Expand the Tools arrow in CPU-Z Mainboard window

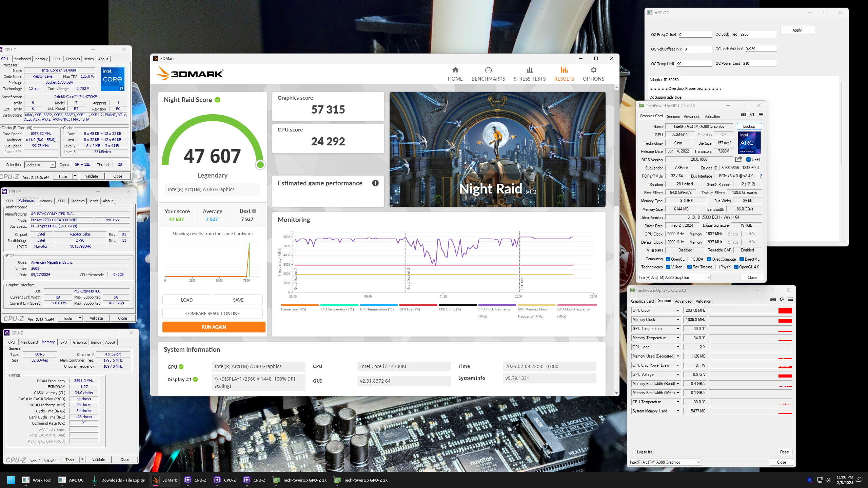[x=80, y=318]
